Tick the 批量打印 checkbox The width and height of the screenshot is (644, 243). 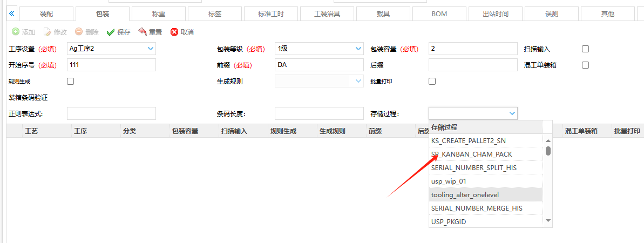pyautogui.click(x=432, y=82)
